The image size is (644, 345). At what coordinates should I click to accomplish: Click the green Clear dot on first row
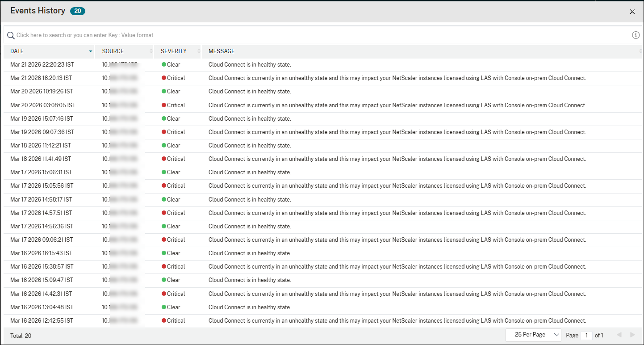point(163,64)
